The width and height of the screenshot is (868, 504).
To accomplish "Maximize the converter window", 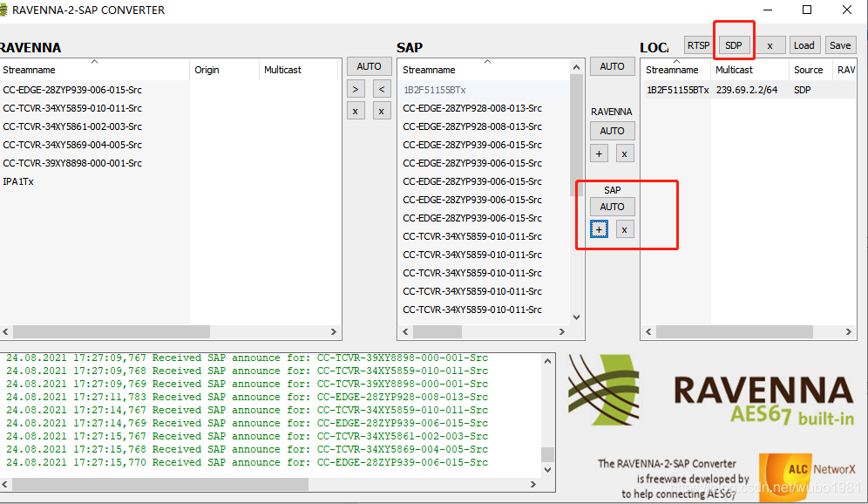I will [807, 10].
